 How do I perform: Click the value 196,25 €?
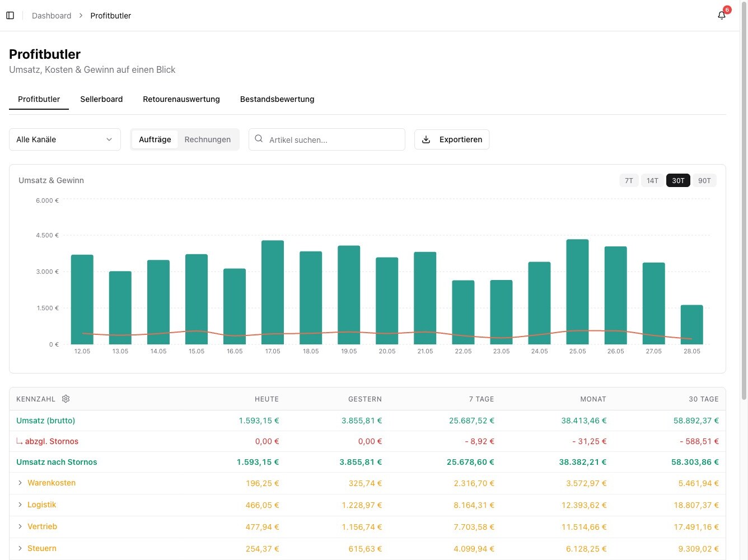tap(262, 483)
